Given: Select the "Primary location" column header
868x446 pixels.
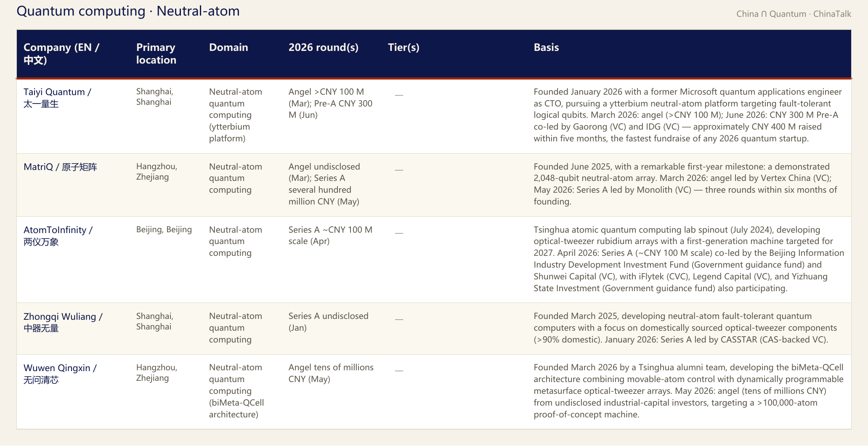Looking at the screenshot, I should click(x=156, y=53).
